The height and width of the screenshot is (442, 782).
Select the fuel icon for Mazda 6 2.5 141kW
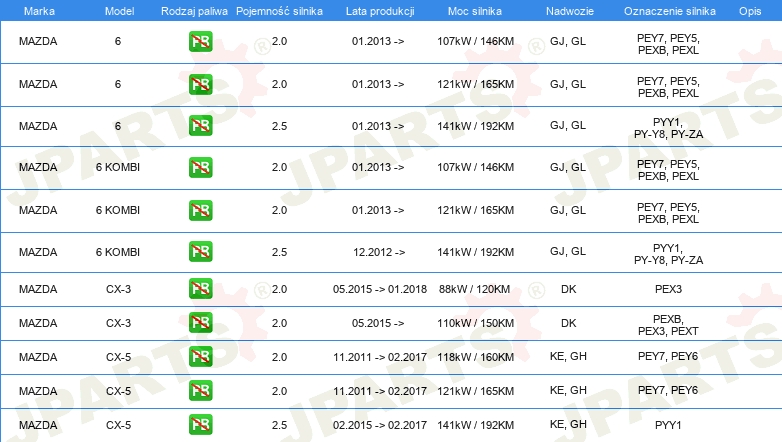pos(200,126)
